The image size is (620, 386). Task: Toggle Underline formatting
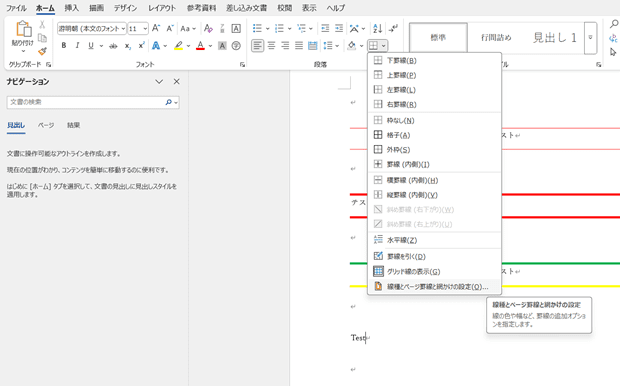click(91, 46)
